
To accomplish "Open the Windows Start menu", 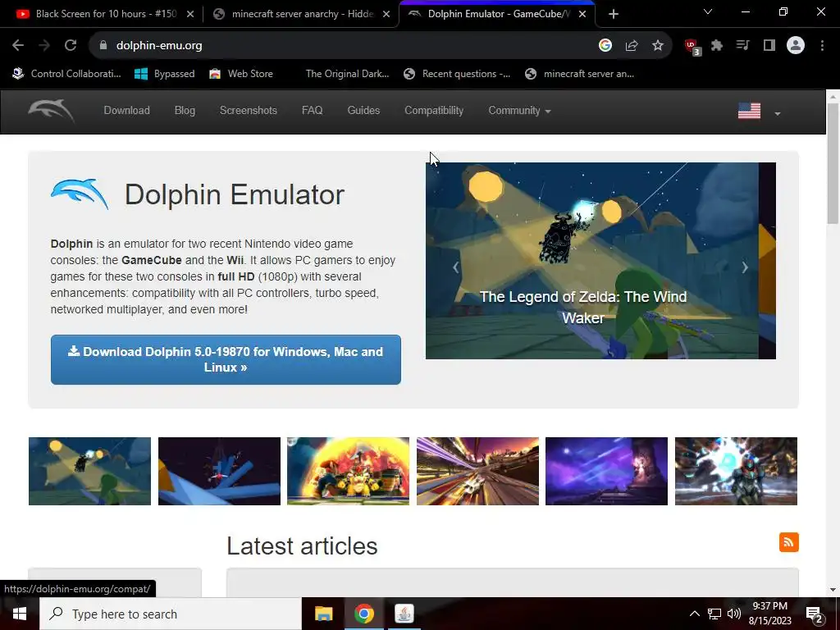I will [x=20, y=614].
